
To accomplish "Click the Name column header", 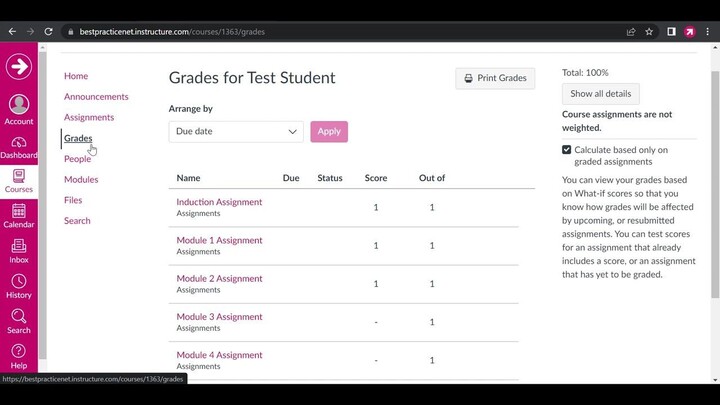I will (x=188, y=178).
